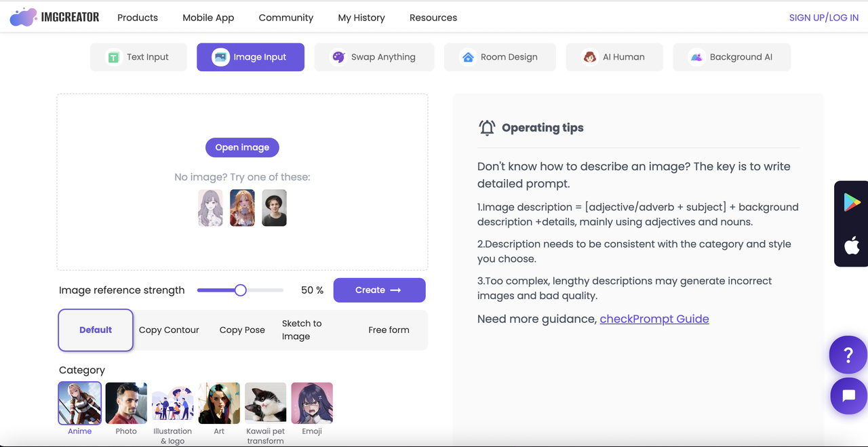Select the Anime category thumbnail
Viewport: 868px width, 447px height.
[80, 403]
